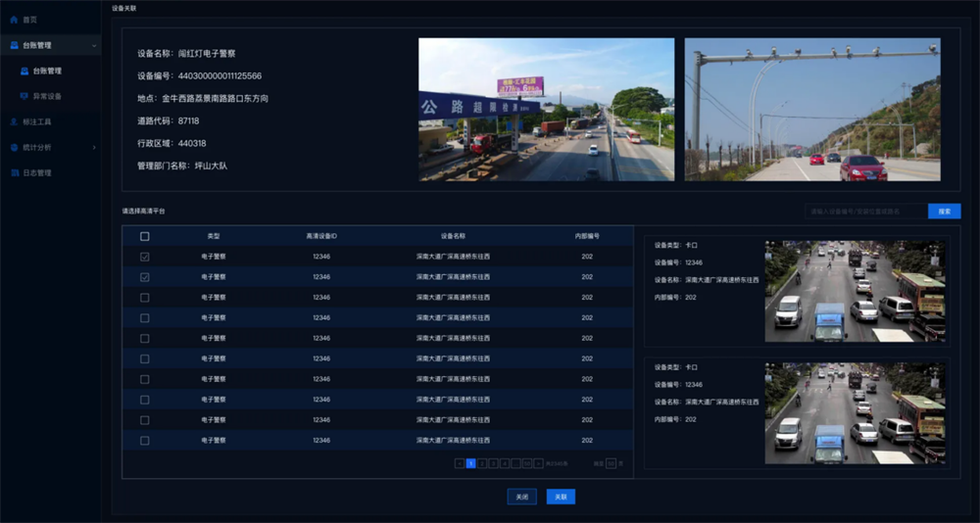Click the pagination ellipsis for more pages

click(x=515, y=463)
